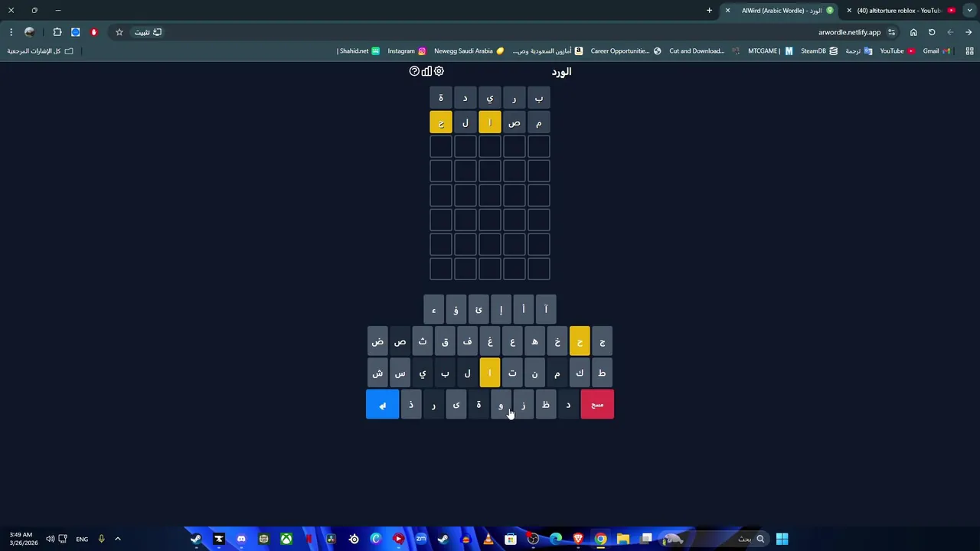Open the game settings gear icon
The image size is (980, 551).
pos(439,71)
